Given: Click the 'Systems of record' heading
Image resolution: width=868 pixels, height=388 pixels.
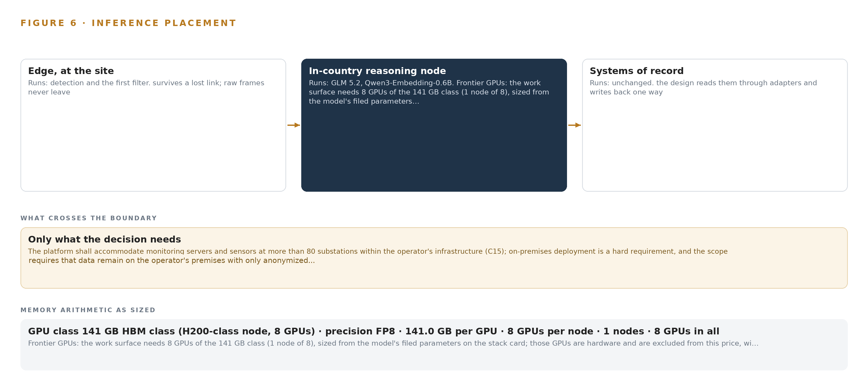Looking at the screenshot, I should click(x=636, y=71).
